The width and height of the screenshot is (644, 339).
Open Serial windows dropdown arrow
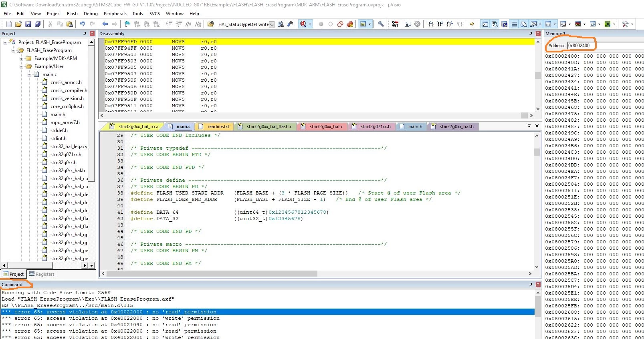(569, 24)
